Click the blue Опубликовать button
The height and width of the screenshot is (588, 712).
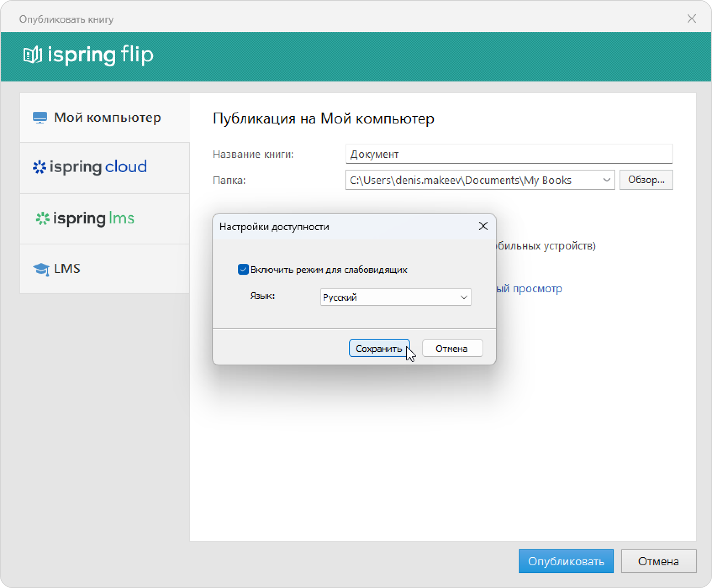tap(566, 561)
